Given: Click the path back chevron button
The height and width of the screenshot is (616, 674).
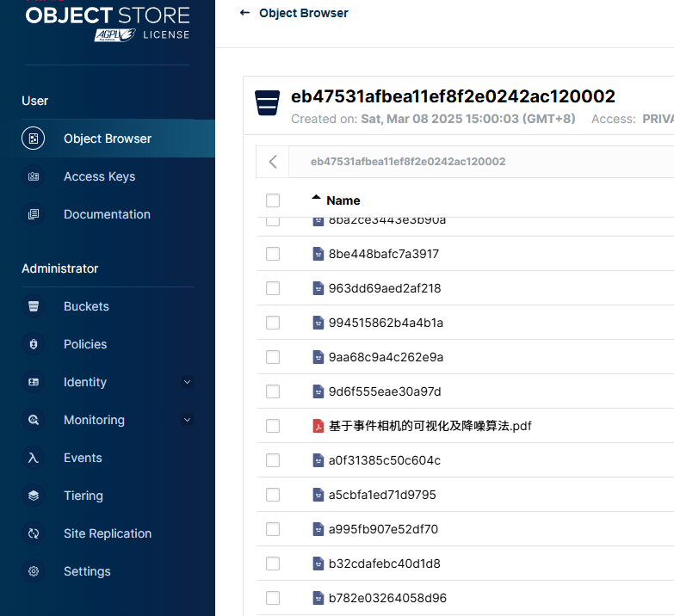Looking at the screenshot, I should coord(273,162).
